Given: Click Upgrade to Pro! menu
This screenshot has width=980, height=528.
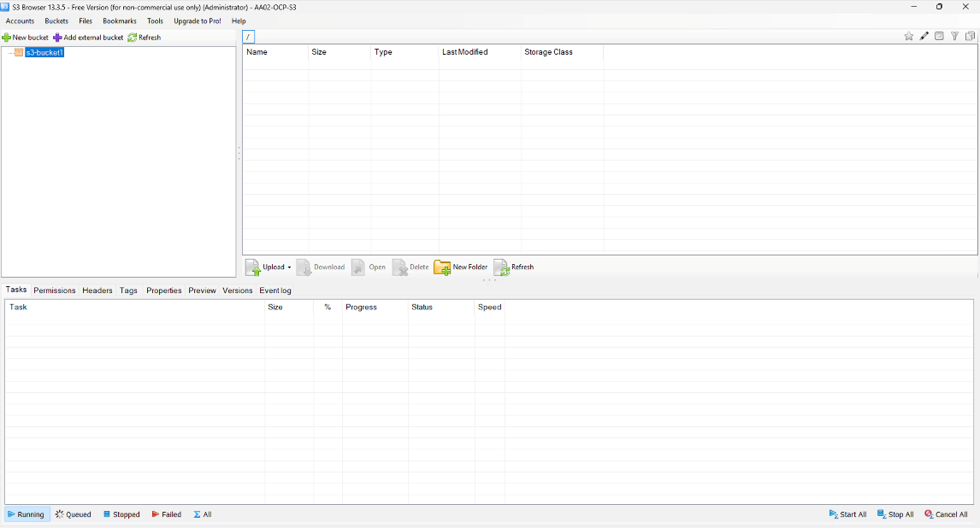Looking at the screenshot, I should pyautogui.click(x=198, y=21).
